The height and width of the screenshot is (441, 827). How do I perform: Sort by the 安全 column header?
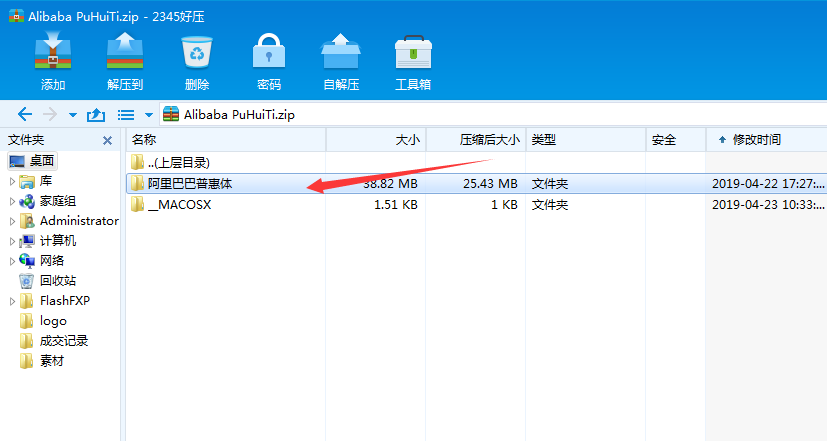676,140
